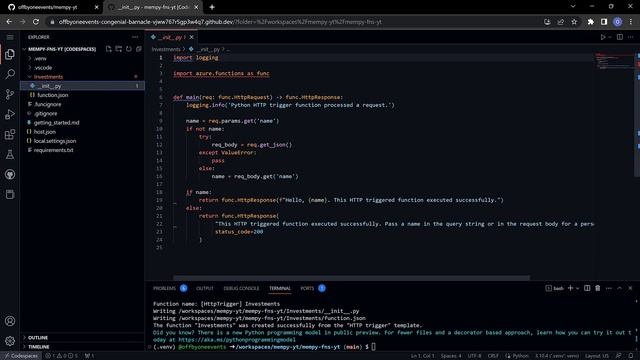Open Explorer more actions ellipsis
The image size is (640, 360).
pos(135,37)
